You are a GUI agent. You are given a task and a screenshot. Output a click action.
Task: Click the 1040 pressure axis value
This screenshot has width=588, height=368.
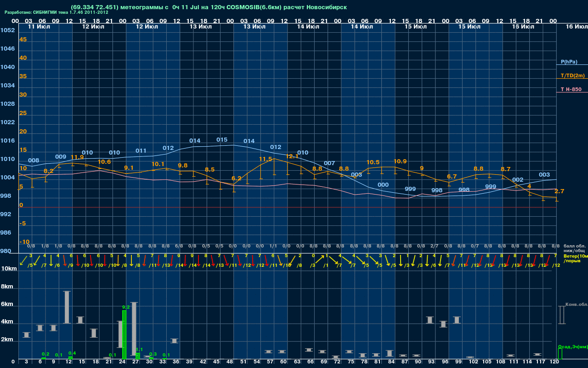click(7, 67)
